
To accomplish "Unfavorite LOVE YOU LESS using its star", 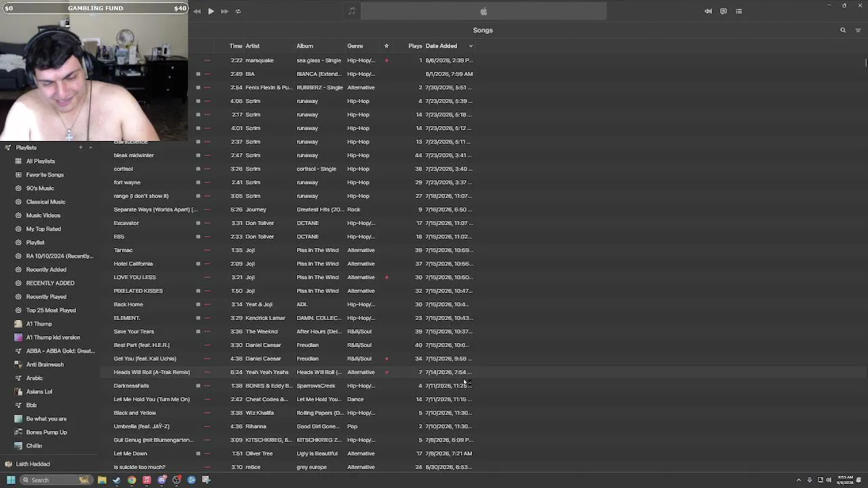I will coord(387,277).
